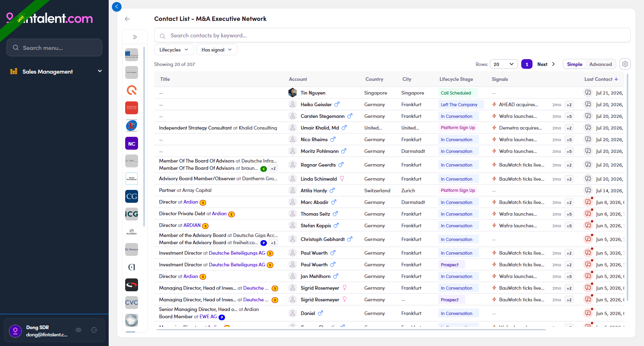The height and width of the screenshot is (346, 644).
Task: Click the search contacts by keyword field
Action: 392,35
